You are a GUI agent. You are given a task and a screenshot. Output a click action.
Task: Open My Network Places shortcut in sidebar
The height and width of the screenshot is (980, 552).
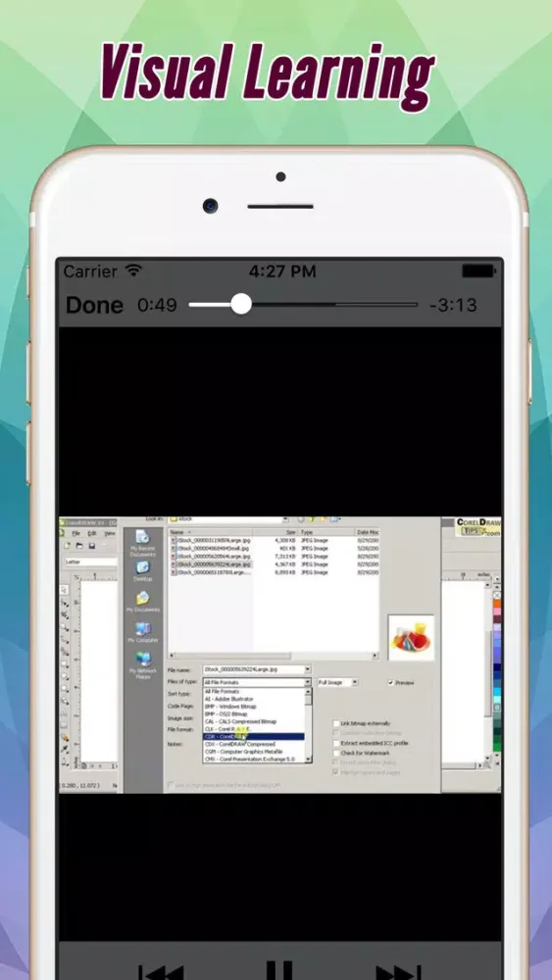pyautogui.click(x=143, y=665)
